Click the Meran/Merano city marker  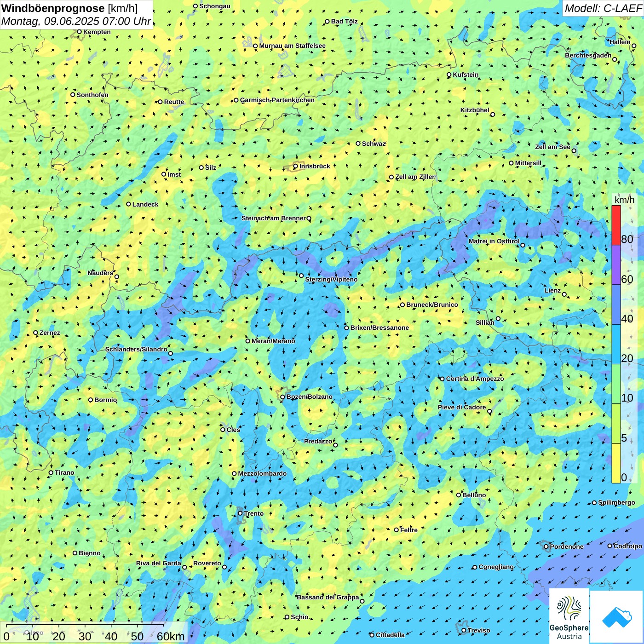click(248, 341)
